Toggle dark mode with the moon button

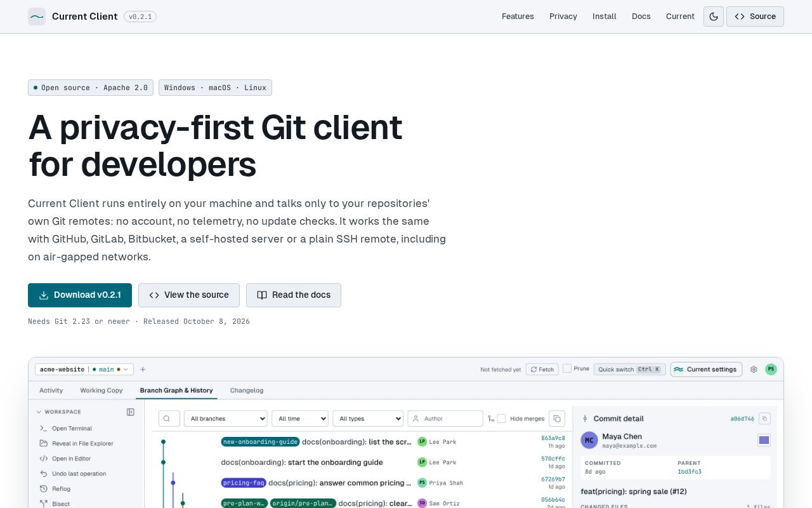(x=714, y=17)
